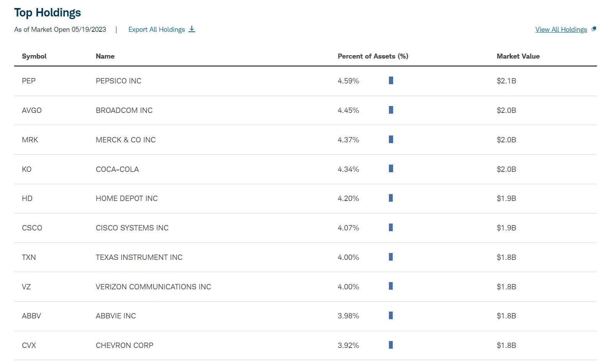The width and height of the screenshot is (610, 364).
Task: Click the Export All Holdings download icon
Action: 192,29
